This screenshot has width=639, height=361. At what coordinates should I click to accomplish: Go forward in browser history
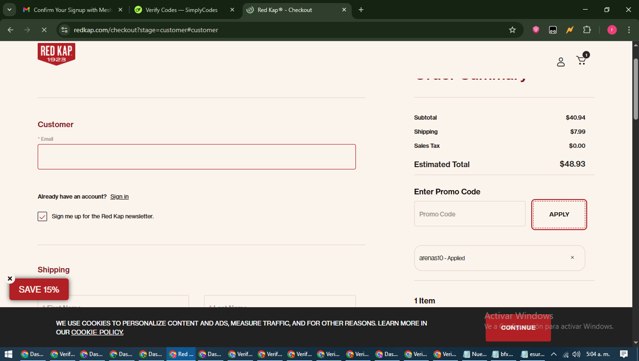tap(27, 30)
